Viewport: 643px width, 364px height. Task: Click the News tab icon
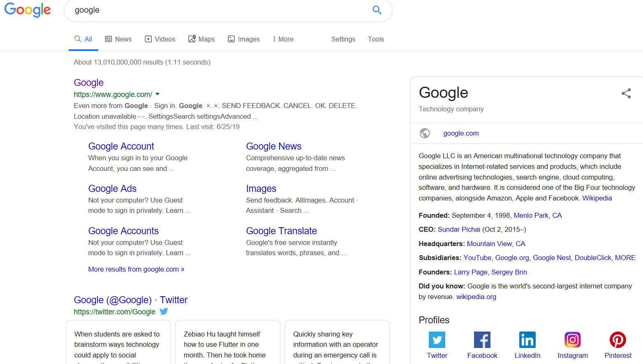coord(109,39)
